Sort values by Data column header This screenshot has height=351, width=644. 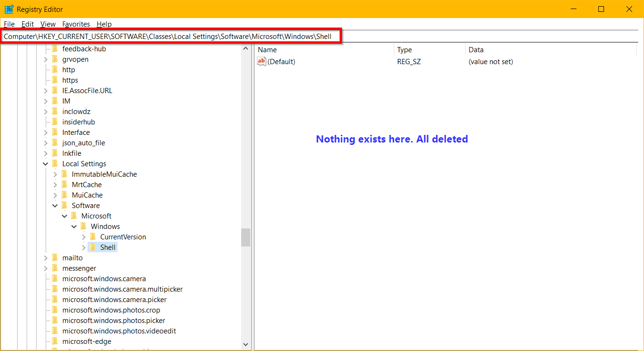551,49
